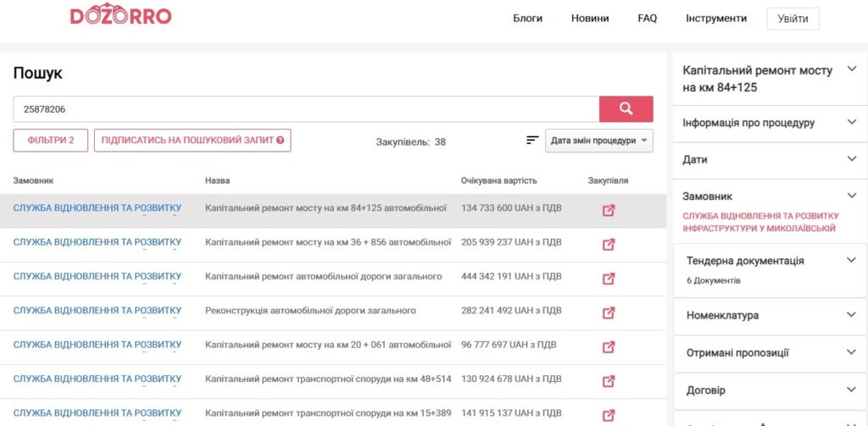The width and height of the screenshot is (868, 426).
Task: Click the search field containing 25878206
Action: tap(305, 109)
